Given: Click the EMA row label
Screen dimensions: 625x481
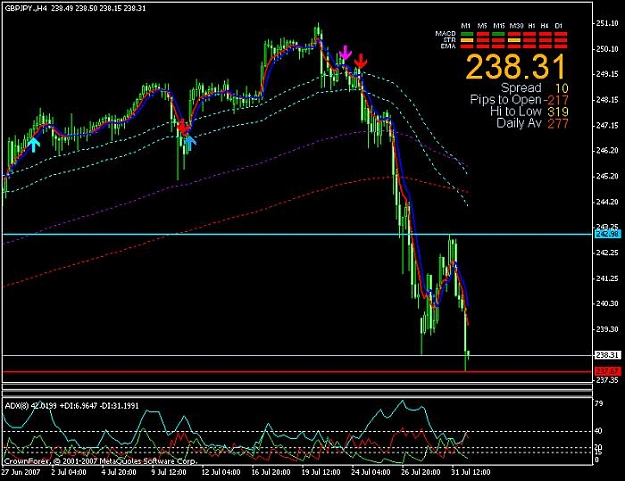Looking at the screenshot, I should click(x=448, y=46).
